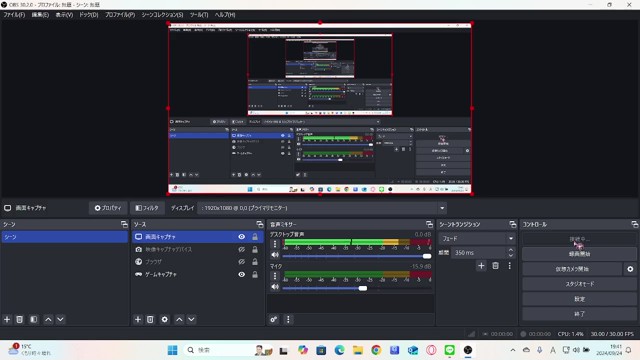Open audio mixer menu dots at bottom
This screenshot has height=360, width=640.
coord(288,319)
